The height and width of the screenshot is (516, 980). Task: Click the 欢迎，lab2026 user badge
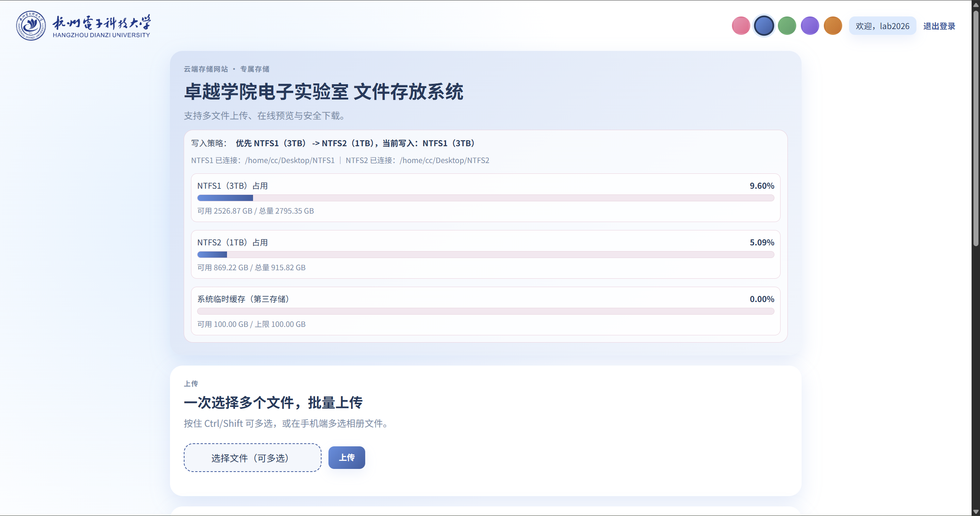[882, 26]
